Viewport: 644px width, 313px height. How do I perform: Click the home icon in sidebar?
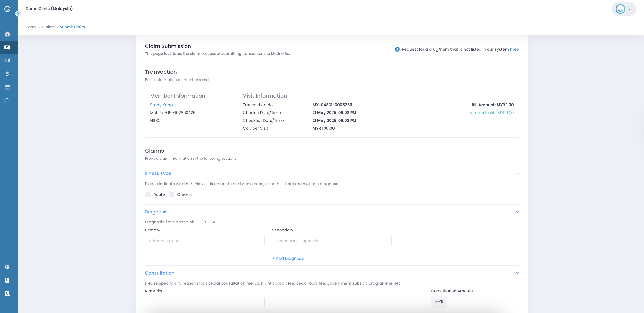(7, 34)
